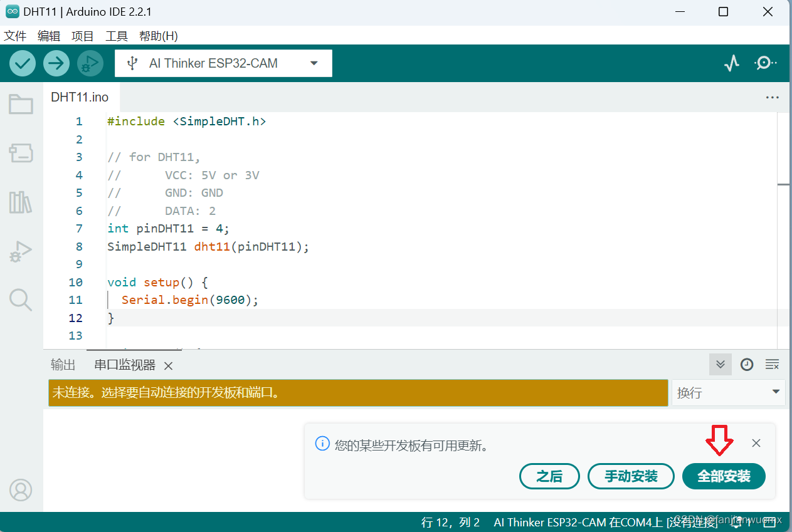Open the Search sidebar panel
Viewport: 792px width, 532px height.
tap(21, 300)
